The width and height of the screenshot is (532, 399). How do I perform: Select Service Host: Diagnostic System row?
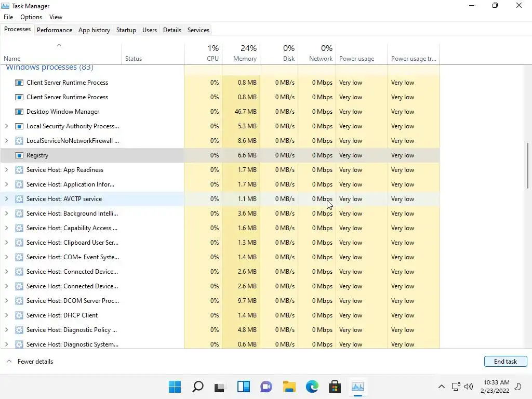coord(220,344)
